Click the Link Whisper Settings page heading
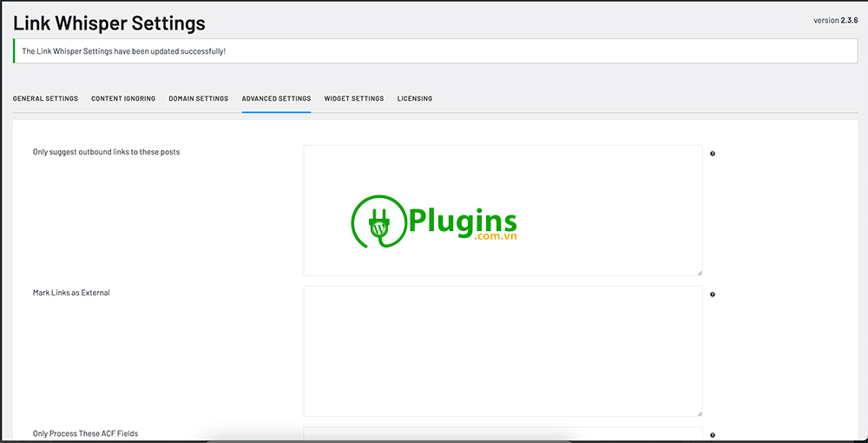This screenshot has height=443, width=868. [x=109, y=23]
